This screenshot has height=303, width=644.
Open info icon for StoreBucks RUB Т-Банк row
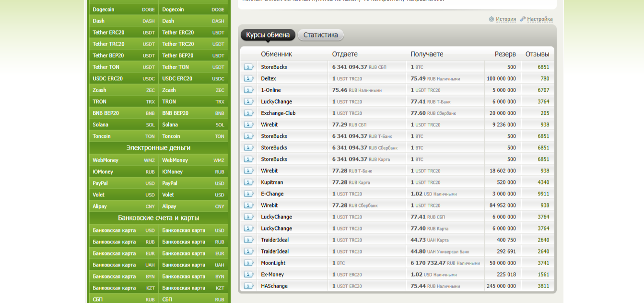tap(248, 136)
